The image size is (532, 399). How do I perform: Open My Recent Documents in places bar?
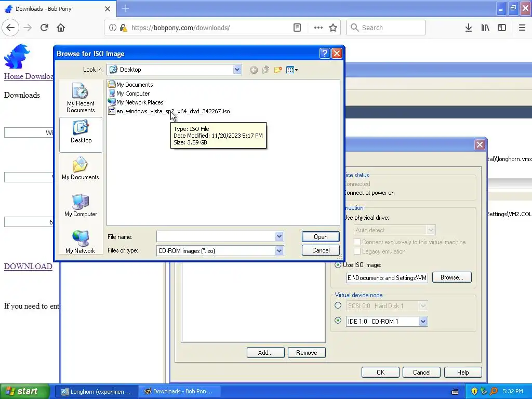[81, 98]
